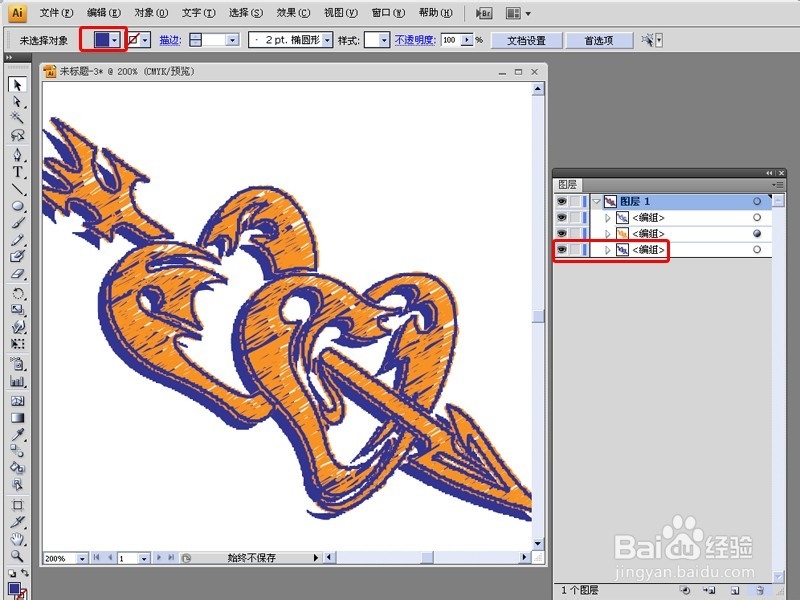The image size is (800, 600).
Task: Open the stroke color dropdown arrow
Action: (146, 40)
